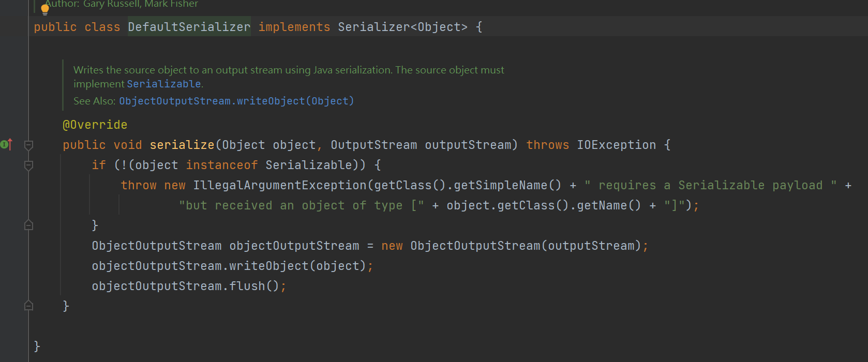
Task: Click fold end marker at serialize method's closing brace
Action: click(x=29, y=306)
